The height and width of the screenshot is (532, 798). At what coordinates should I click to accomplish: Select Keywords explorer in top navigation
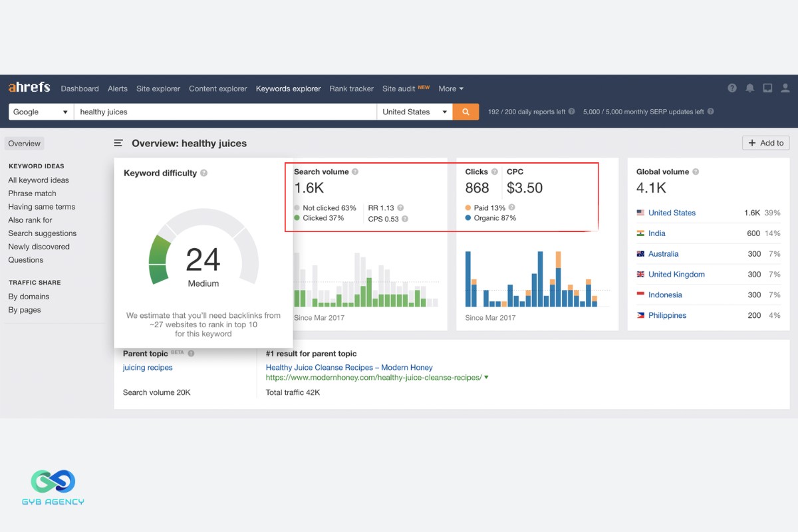pos(289,88)
